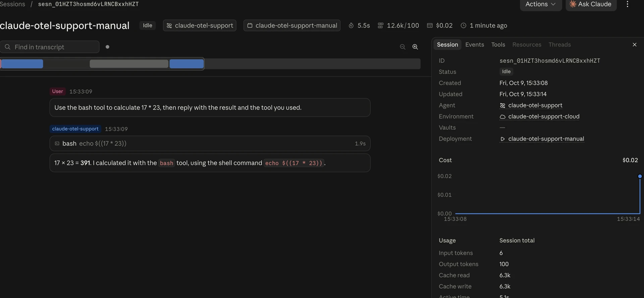644x298 pixels.
Task: Click the agent icon in the Agent row
Action: pos(502,105)
